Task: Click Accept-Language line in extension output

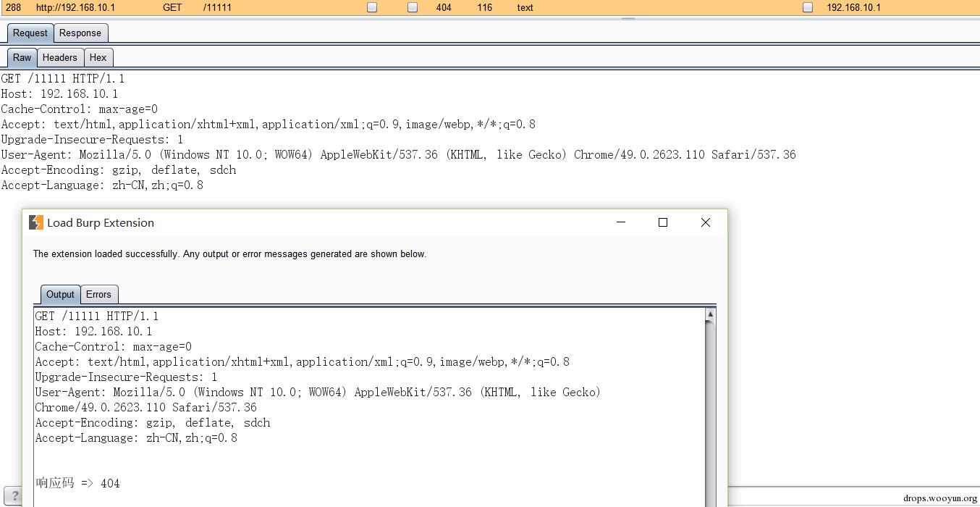Action: click(136, 437)
